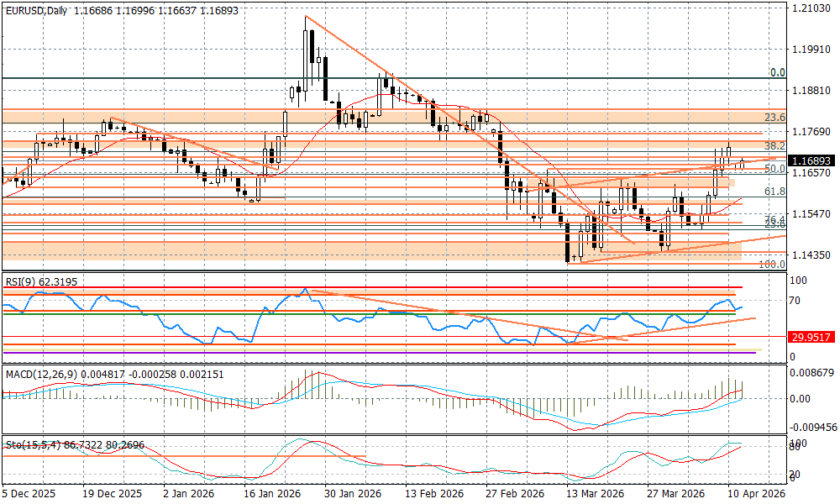Click the Fibonacci 38.2 level label
The width and height of the screenshot is (840, 504).
click(x=774, y=145)
